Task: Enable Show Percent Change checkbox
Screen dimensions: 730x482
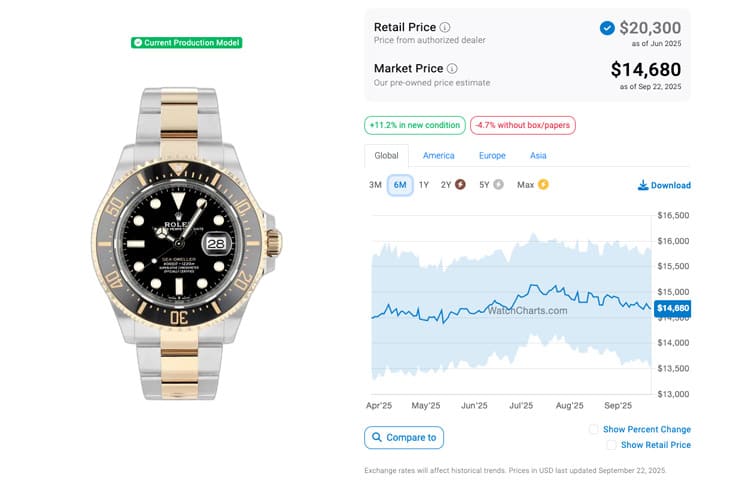Action: coord(594,430)
